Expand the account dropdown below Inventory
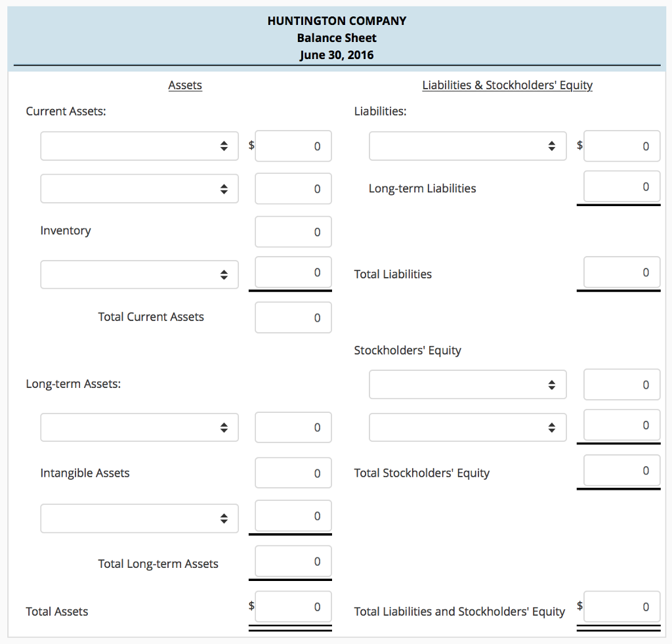Image resolution: width=672 pixels, height=644 pixels. 139,274
